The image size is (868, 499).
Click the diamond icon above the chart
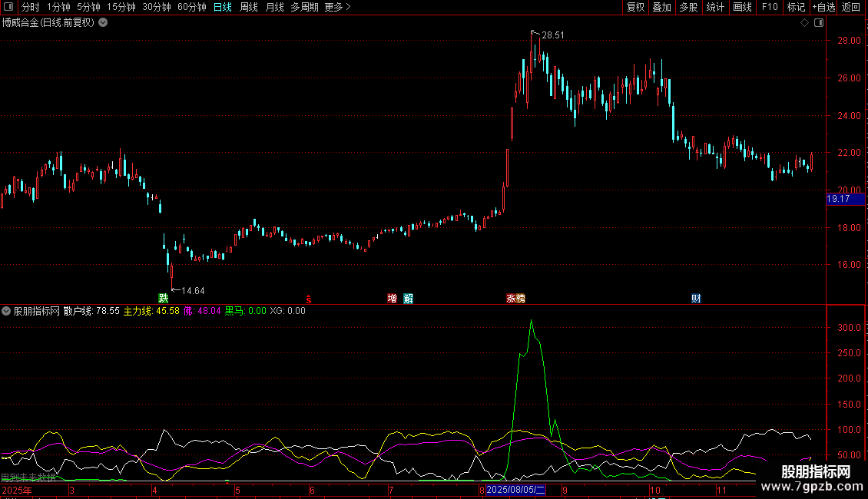[x=805, y=23]
